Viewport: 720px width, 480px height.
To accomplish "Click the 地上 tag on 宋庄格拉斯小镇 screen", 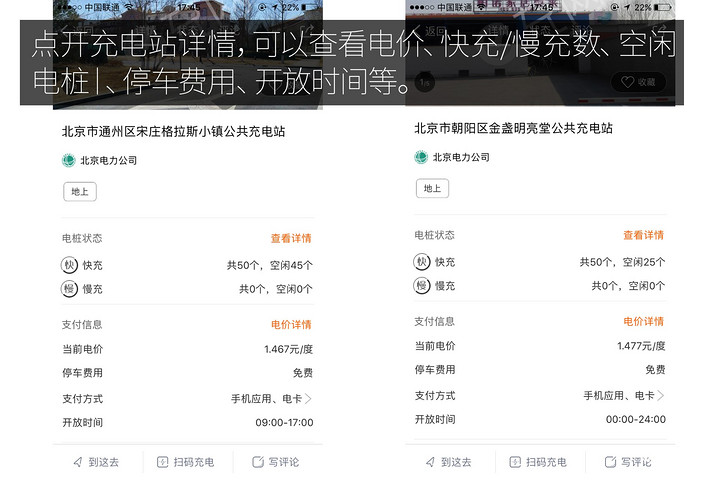I will coord(80,192).
